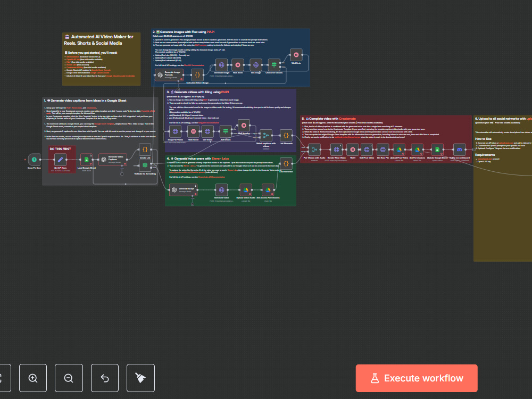Open the Get Final Video node
Screen dimensions: 532x399
(367, 149)
